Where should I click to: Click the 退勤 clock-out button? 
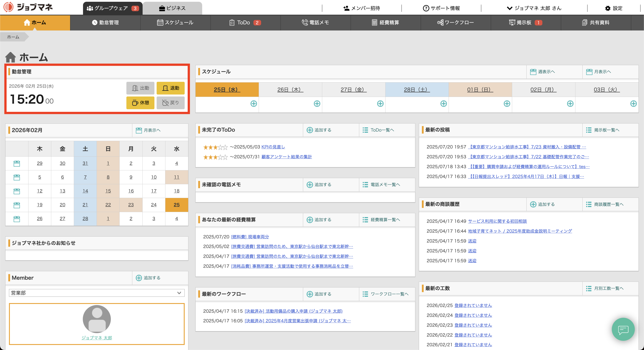170,88
